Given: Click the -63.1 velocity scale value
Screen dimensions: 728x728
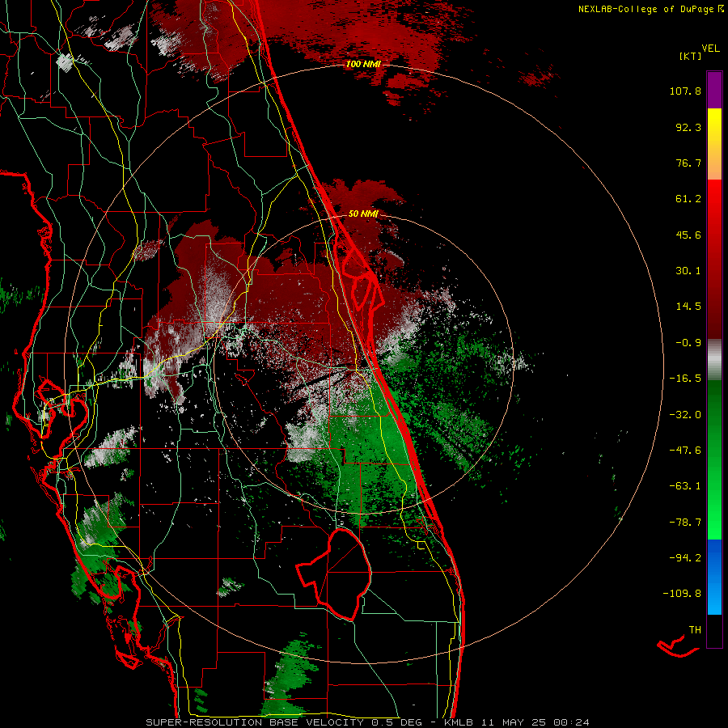Looking at the screenshot, I should click(x=685, y=486).
